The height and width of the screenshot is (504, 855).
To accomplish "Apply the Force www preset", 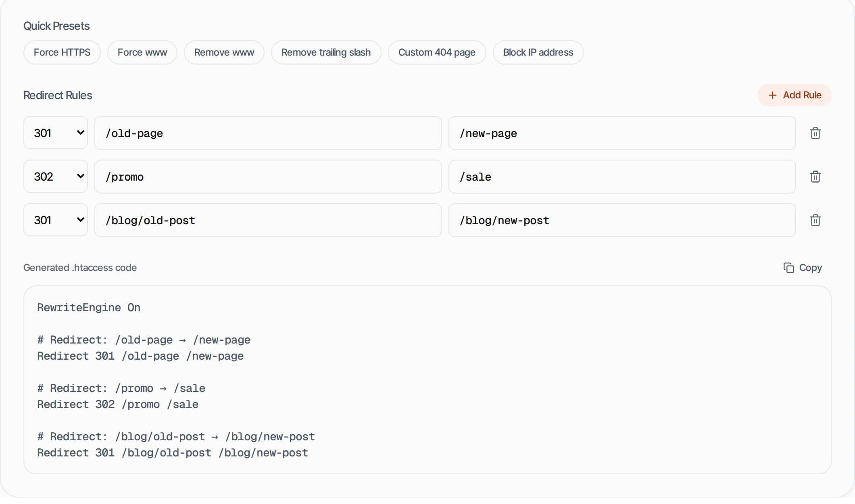I will pyautogui.click(x=142, y=52).
